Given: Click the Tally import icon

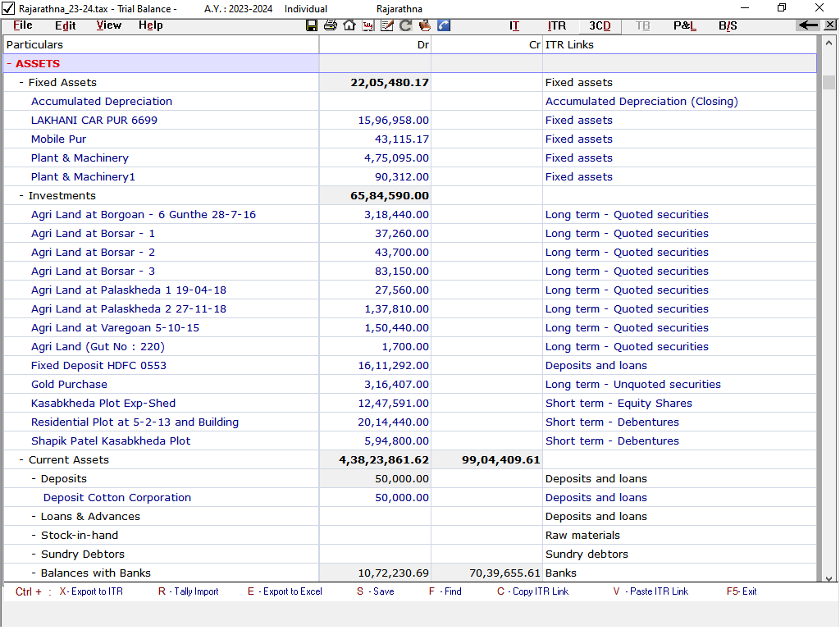Looking at the screenshot, I should [x=368, y=25].
